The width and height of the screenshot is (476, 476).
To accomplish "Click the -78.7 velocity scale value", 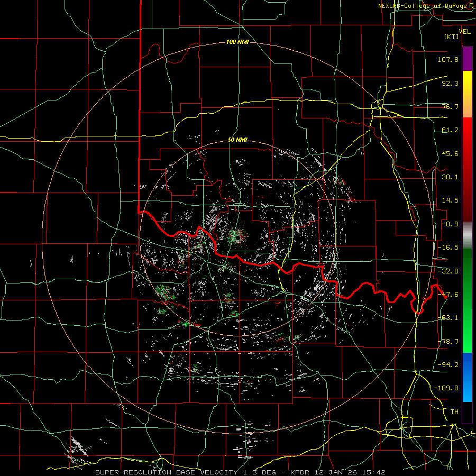I will coord(448,342).
